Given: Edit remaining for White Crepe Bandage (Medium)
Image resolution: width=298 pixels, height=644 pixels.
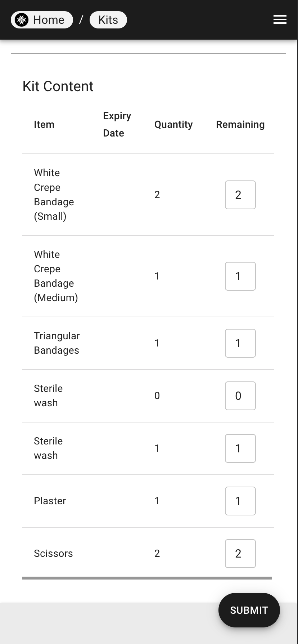Looking at the screenshot, I should coord(240,276).
